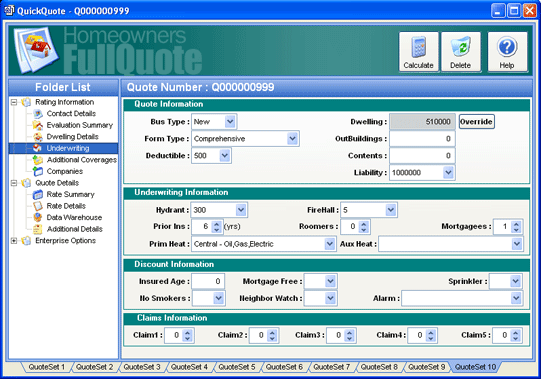Switch to the QuoteSet 3 tab
Image resolution: width=541 pixels, height=379 pixels.
click(x=142, y=367)
